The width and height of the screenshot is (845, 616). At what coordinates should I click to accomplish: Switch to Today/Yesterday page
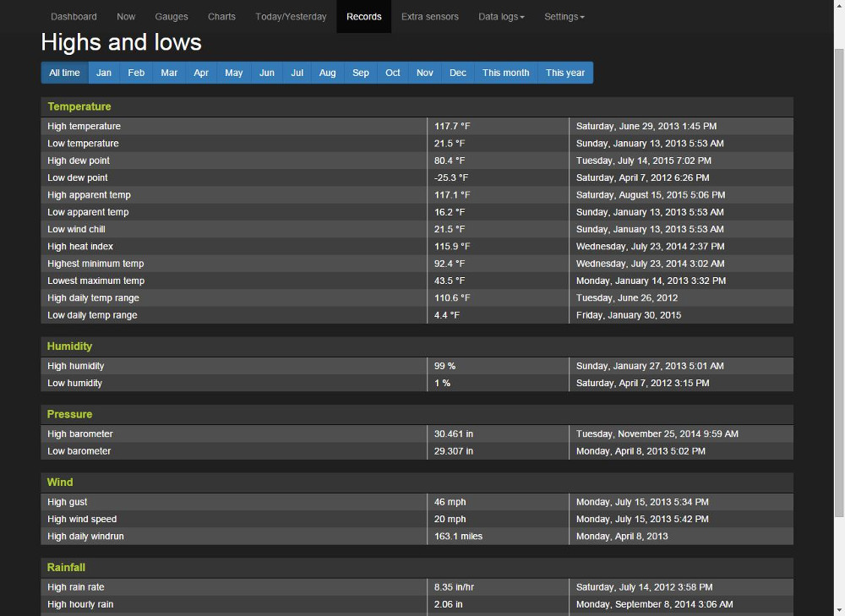point(291,17)
